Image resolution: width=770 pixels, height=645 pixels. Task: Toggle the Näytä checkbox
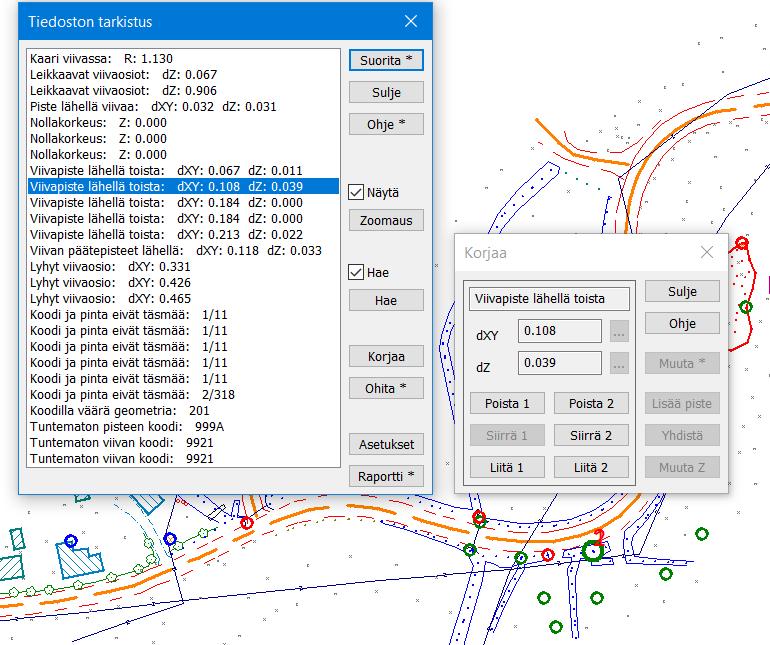pos(356,192)
